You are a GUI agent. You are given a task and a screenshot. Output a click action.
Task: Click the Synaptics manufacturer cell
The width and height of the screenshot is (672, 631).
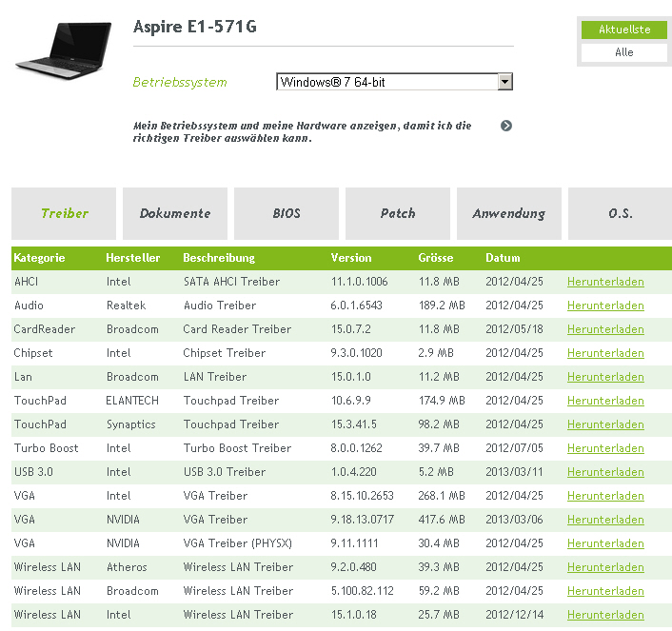tap(131, 424)
